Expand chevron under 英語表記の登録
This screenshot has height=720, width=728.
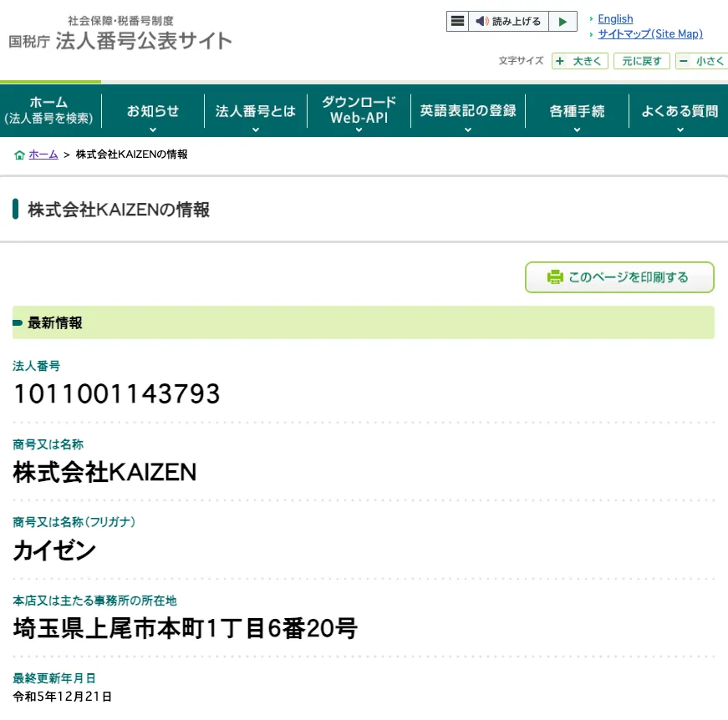(468, 130)
